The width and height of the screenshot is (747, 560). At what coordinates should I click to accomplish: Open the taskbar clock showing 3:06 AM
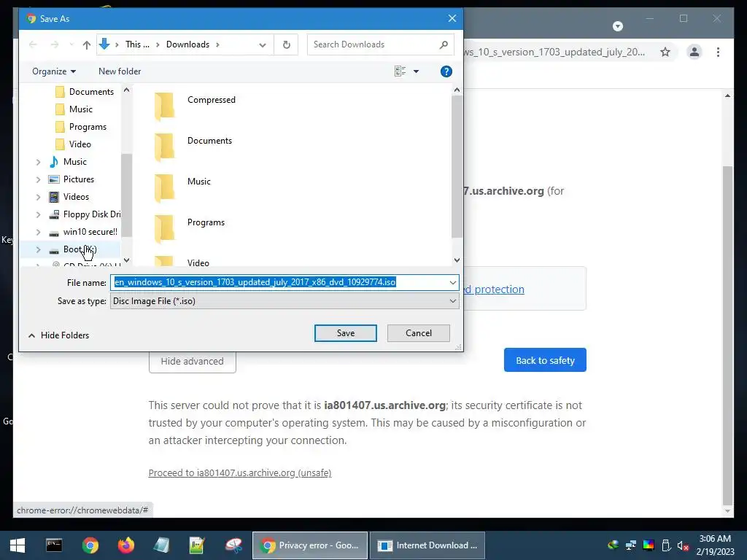click(x=715, y=545)
